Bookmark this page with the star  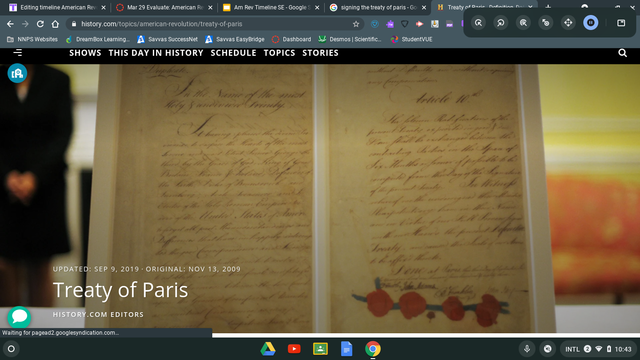coord(356,24)
